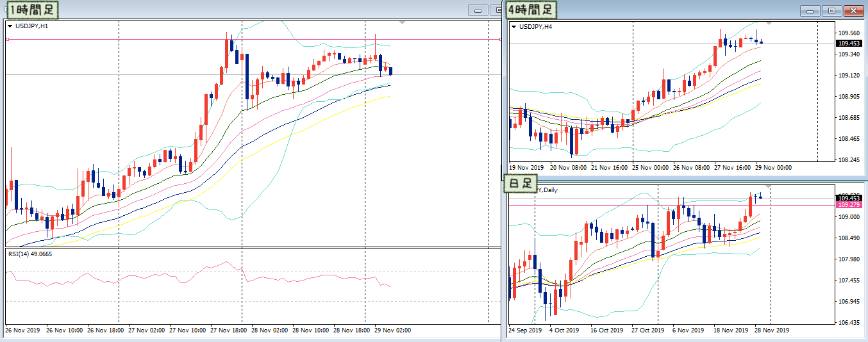
Task: Minimize the USDJPY,H4 chart window
Action: click(810, 10)
